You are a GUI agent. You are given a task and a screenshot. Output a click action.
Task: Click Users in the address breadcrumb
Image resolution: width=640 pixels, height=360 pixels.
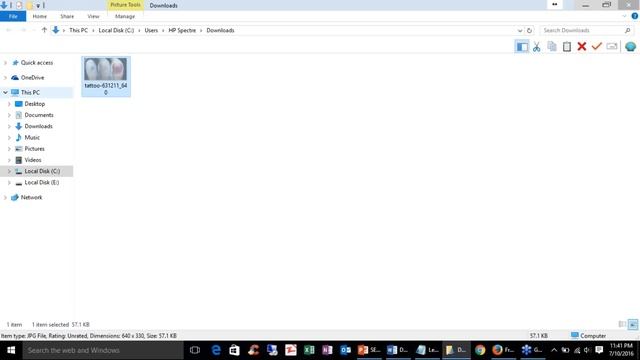coord(151,30)
